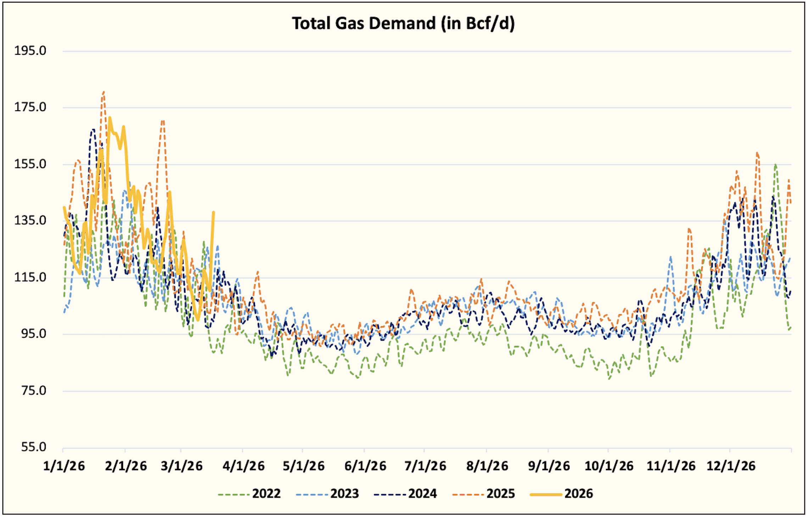Click the 55.0 y-axis label
Image resolution: width=812 pixels, height=520 pixels.
pyautogui.click(x=34, y=447)
